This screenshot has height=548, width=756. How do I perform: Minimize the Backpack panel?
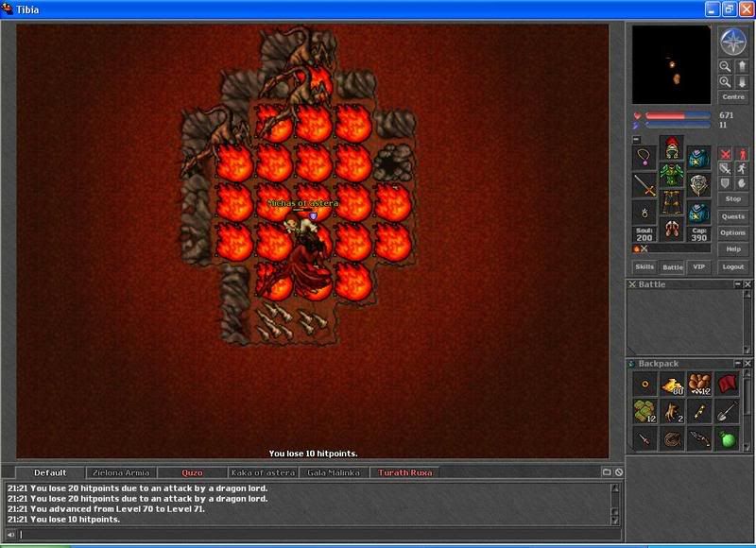(738, 364)
